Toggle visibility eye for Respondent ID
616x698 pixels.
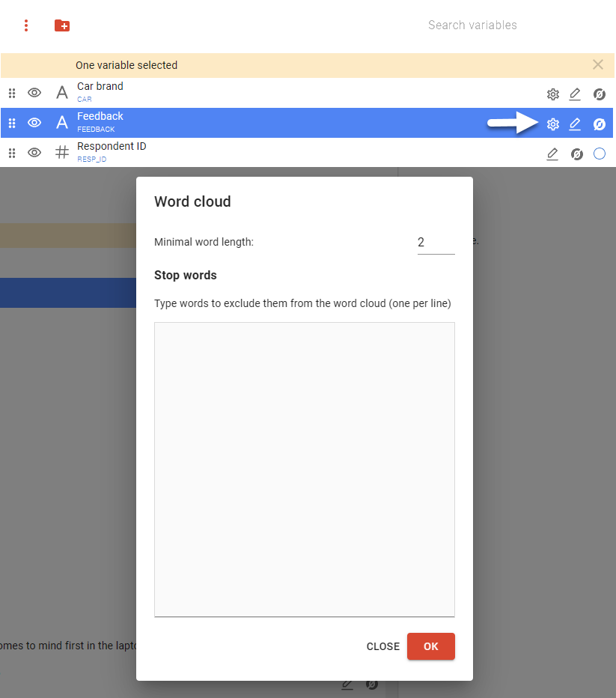tap(34, 153)
